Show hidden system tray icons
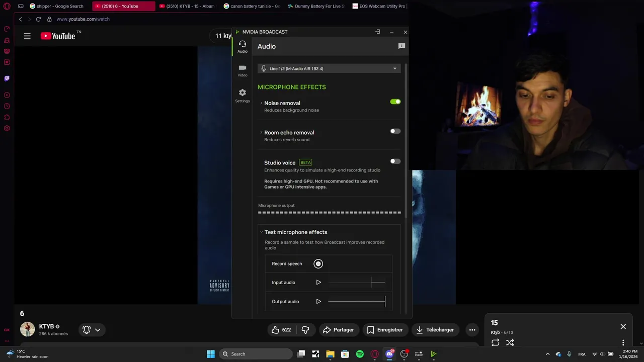The width and height of the screenshot is (644, 362). point(547,354)
